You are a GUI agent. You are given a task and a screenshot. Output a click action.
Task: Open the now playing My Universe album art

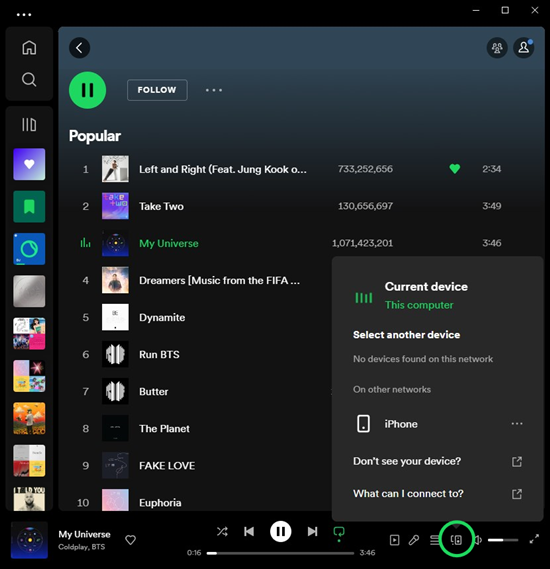29,540
